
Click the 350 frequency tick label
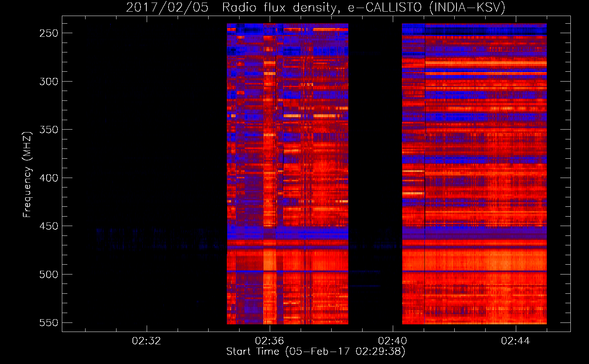(x=49, y=130)
